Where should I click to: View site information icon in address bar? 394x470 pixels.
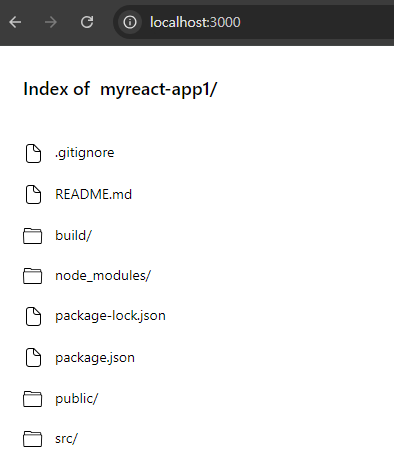[130, 22]
